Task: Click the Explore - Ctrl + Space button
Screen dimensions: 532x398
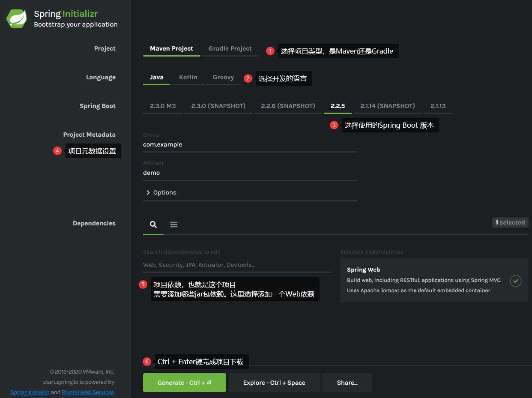Action: coord(274,383)
